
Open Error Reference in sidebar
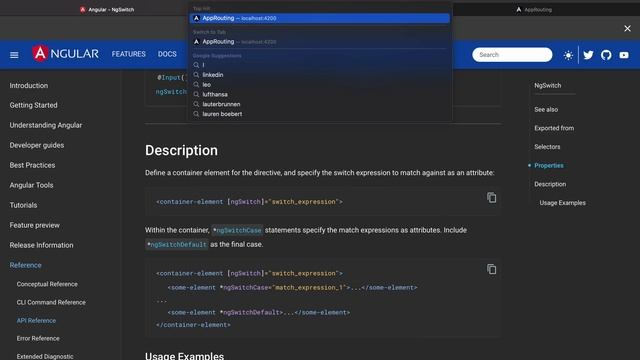[38, 338]
